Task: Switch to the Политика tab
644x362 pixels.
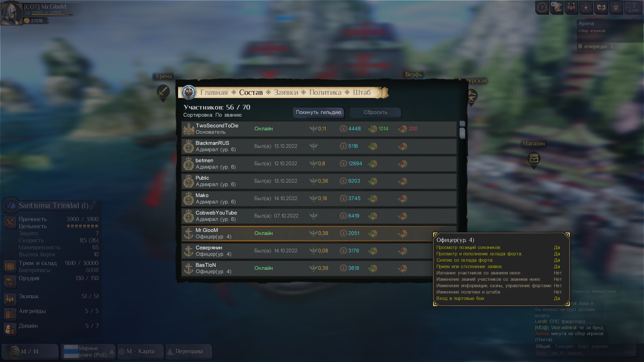Action: click(x=325, y=93)
